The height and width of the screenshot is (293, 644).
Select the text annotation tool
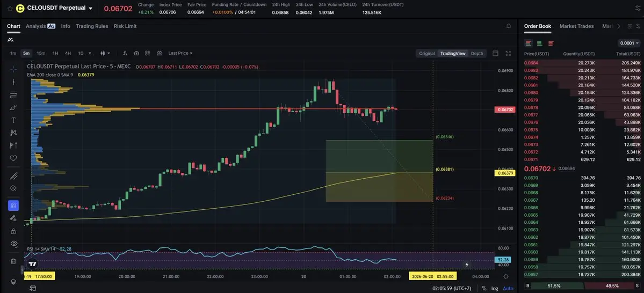coord(13,120)
